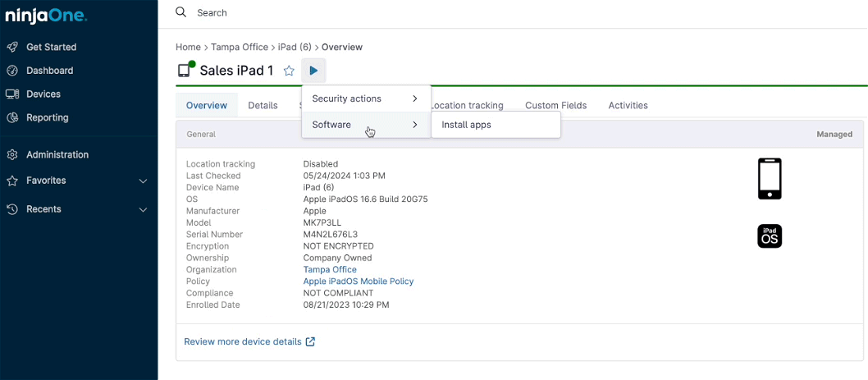
Task: Expand the Favorites chevron
Action: pos(143,181)
